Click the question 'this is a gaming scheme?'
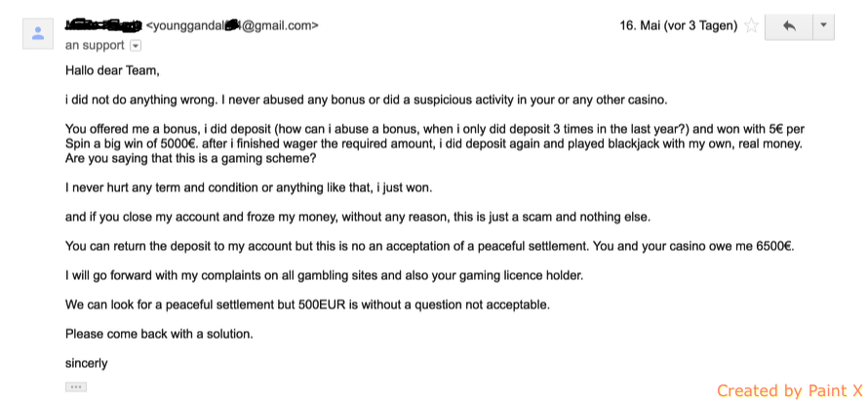Viewport: 868px width, 405px height. (x=190, y=159)
